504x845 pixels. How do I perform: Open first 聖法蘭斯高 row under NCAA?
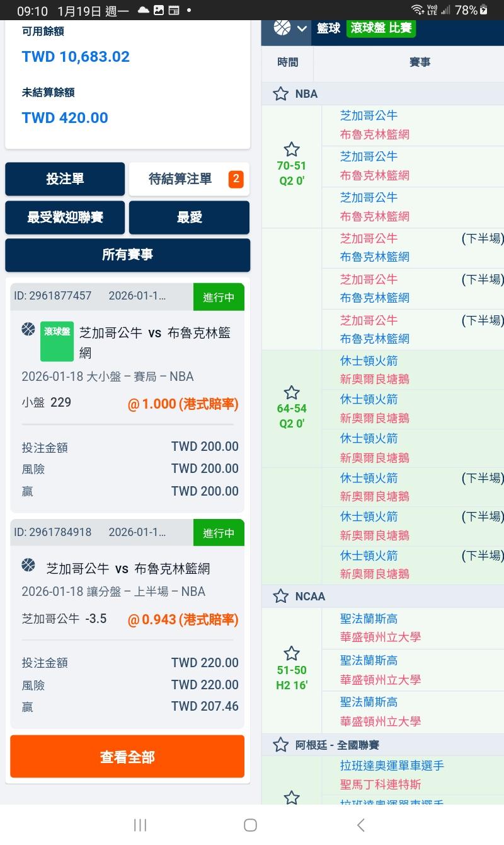(x=413, y=628)
